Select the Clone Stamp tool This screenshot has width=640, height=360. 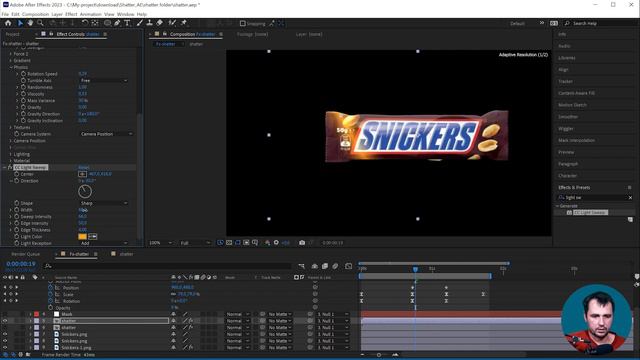pyautogui.click(x=149, y=23)
